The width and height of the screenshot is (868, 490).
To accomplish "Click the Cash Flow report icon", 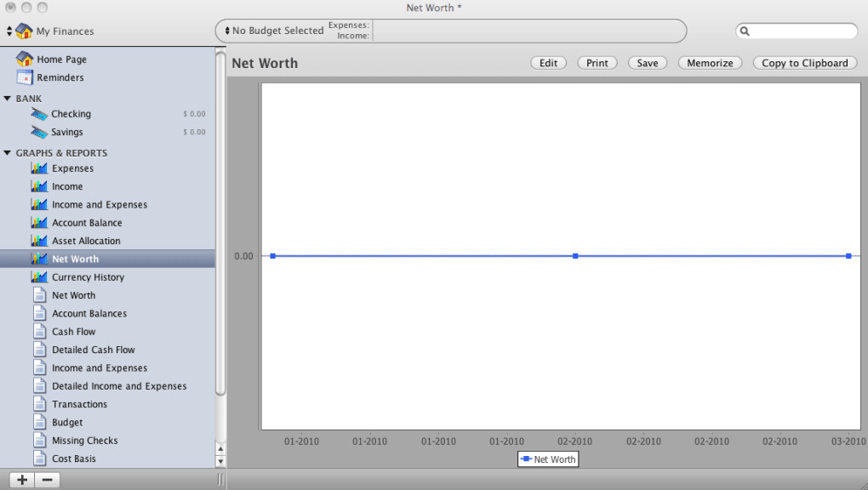I will click(39, 332).
